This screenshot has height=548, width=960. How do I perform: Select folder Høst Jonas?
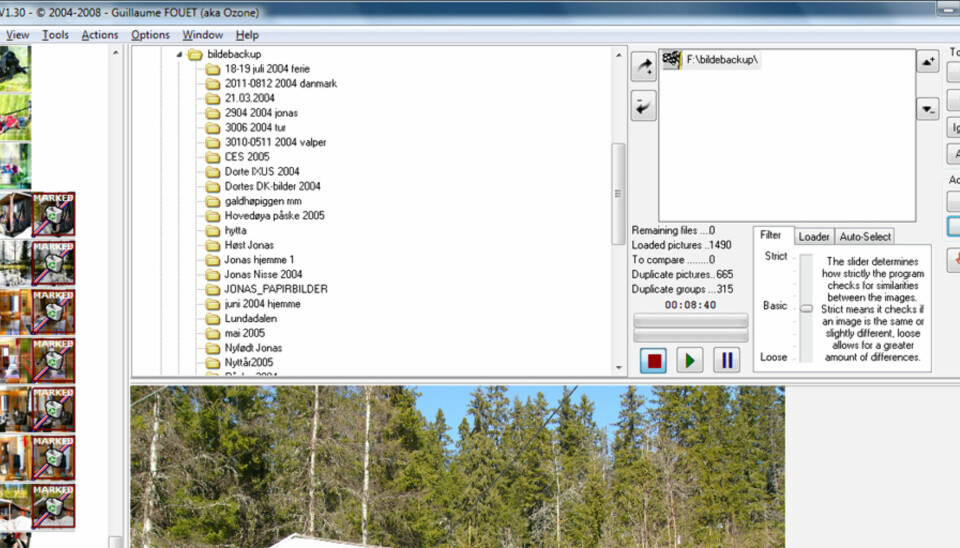(x=249, y=245)
